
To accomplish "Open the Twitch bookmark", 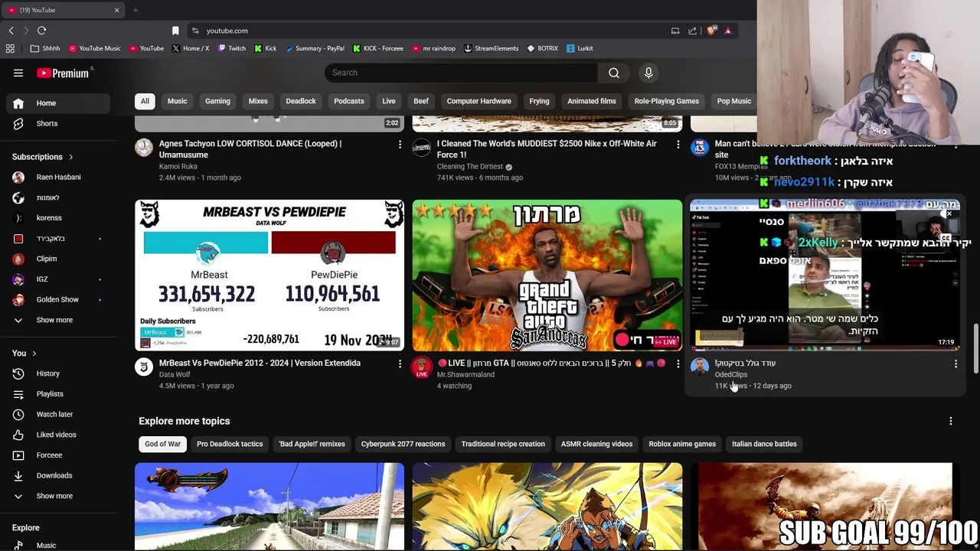I will [x=232, y=48].
